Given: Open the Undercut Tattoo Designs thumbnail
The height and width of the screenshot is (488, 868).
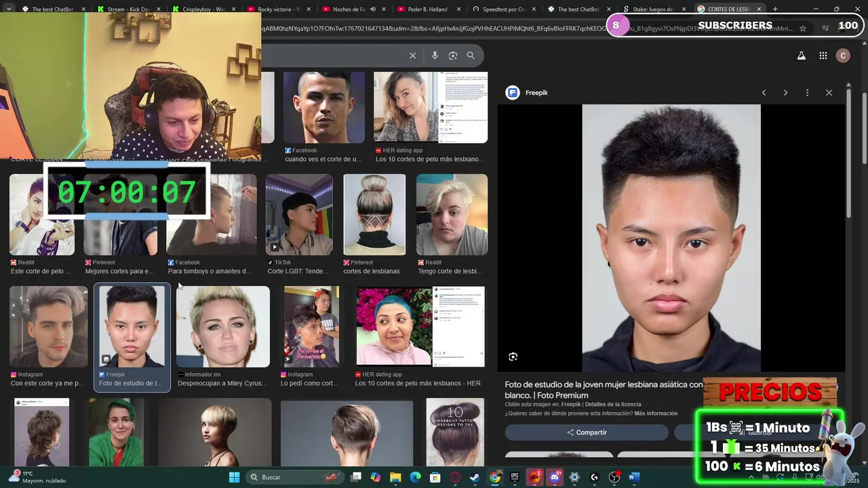Looking at the screenshot, I should pos(455,432).
